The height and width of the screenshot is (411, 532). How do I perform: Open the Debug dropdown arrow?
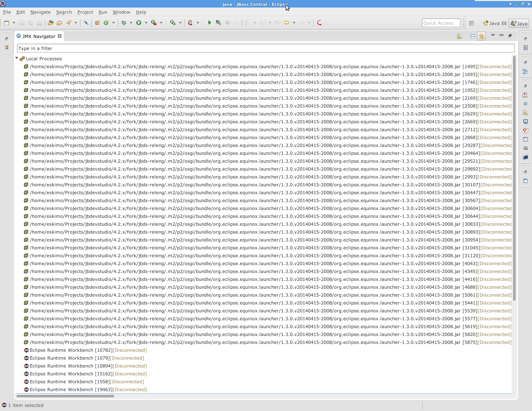click(x=131, y=23)
